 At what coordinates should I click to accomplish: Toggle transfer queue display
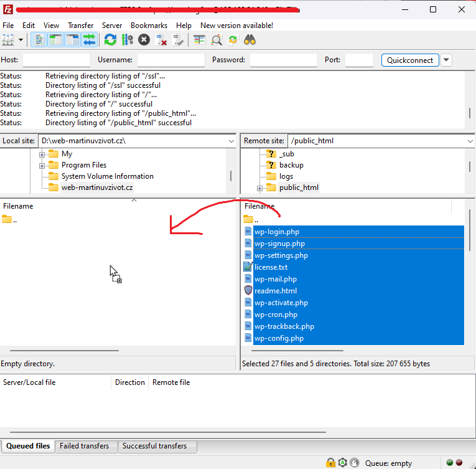(x=90, y=40)
